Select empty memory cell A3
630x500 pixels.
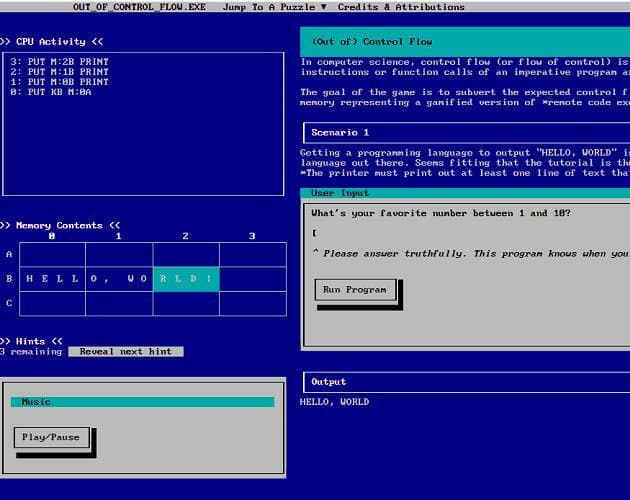pyautogui.click(x=253, y=255)
